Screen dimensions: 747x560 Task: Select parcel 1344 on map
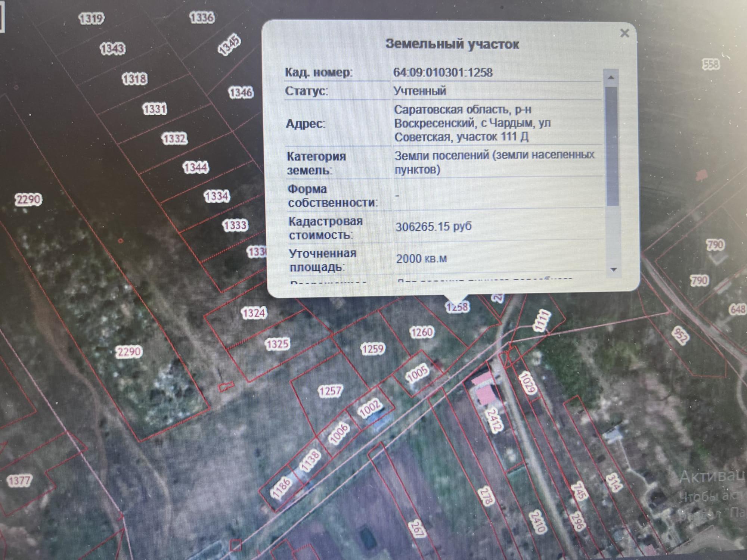click(x=196, y=167)
